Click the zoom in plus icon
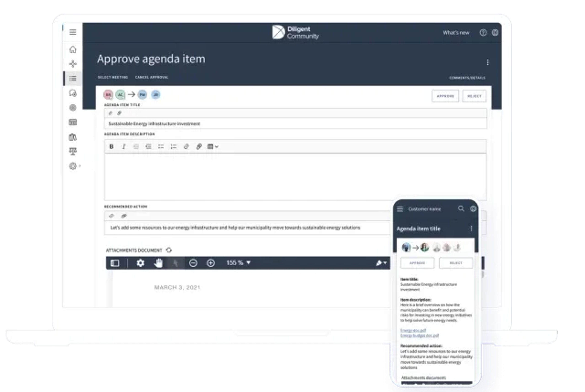 point(211,263)
